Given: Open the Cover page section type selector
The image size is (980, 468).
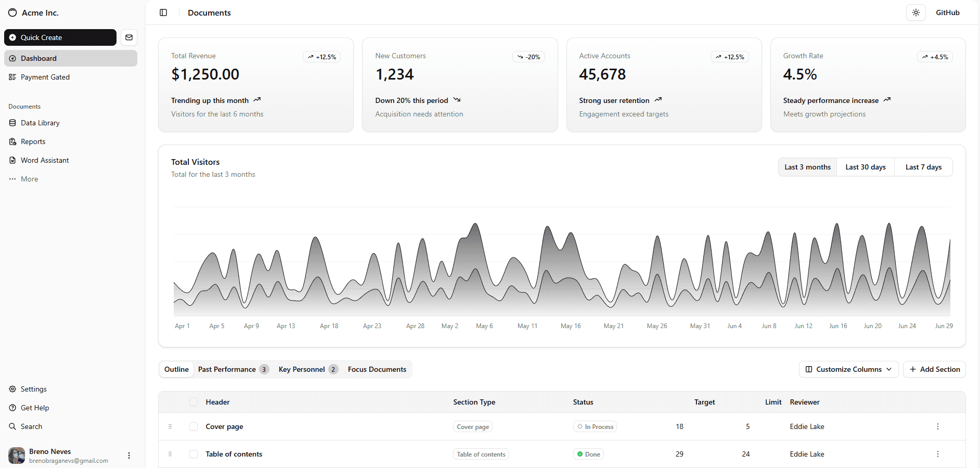Looking at the screenshot, I should (x=472, y=426).
